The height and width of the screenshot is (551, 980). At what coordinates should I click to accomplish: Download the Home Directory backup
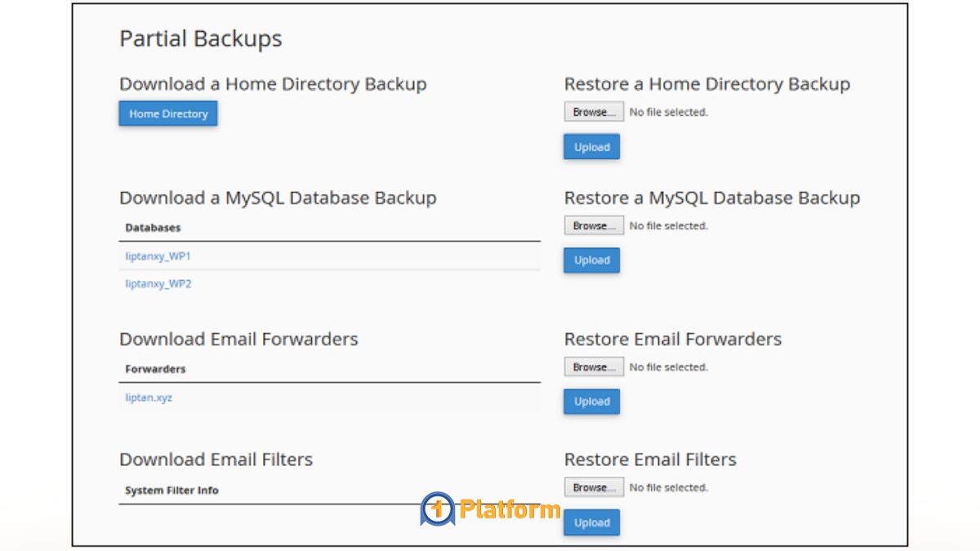(168, 113)
